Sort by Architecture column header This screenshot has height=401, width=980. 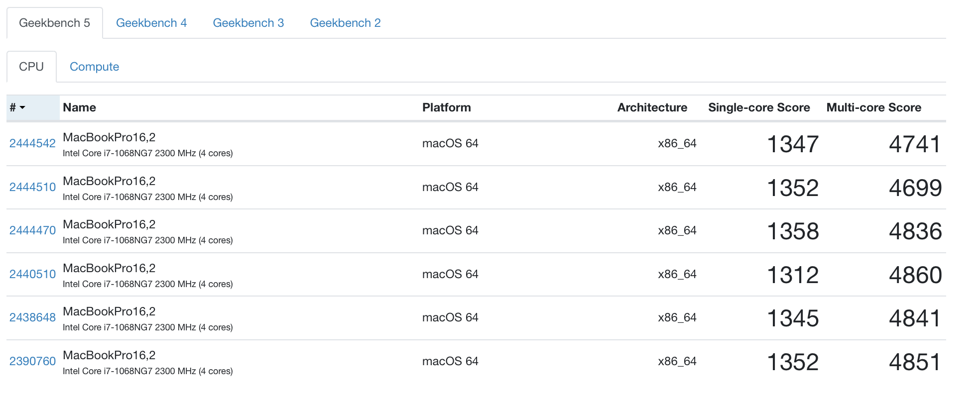point(652,107)
